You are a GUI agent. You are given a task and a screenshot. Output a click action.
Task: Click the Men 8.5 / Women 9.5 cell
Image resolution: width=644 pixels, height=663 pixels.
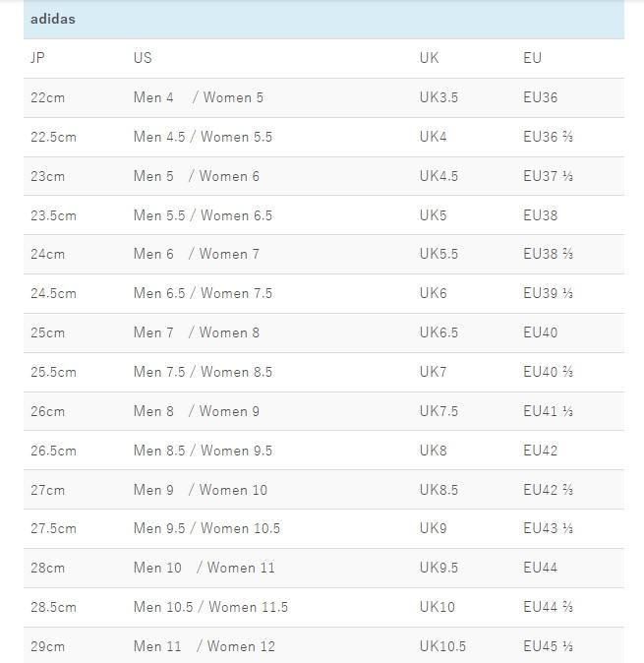tap(203, 451)
